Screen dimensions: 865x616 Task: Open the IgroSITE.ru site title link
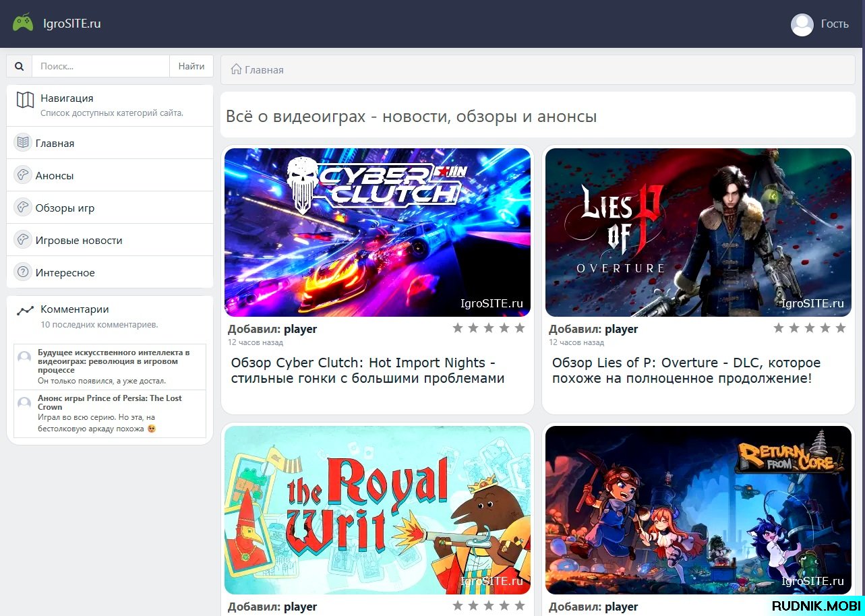(x=71, y=24)
